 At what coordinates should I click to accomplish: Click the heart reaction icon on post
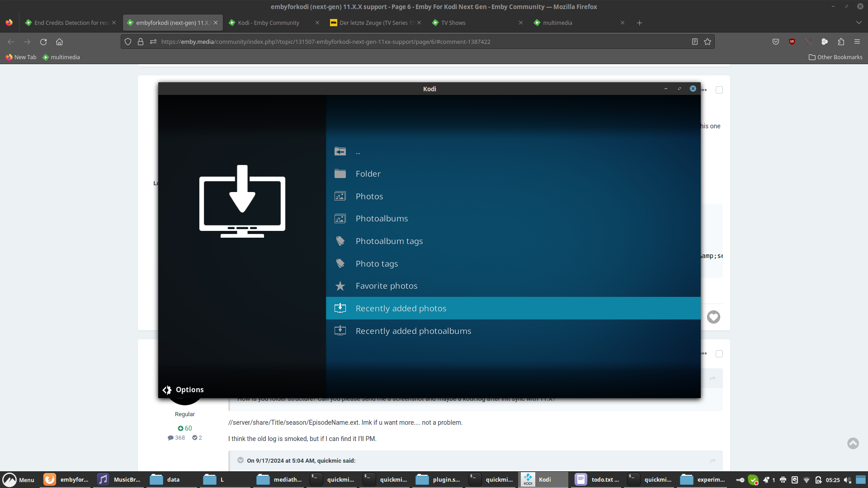713,317
